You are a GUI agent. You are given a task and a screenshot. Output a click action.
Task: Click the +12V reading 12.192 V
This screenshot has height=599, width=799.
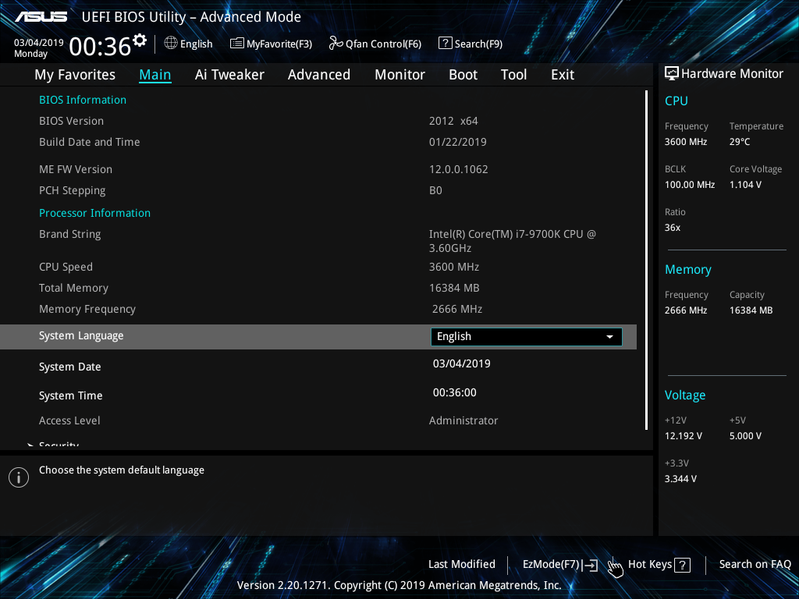coord(683,436)
